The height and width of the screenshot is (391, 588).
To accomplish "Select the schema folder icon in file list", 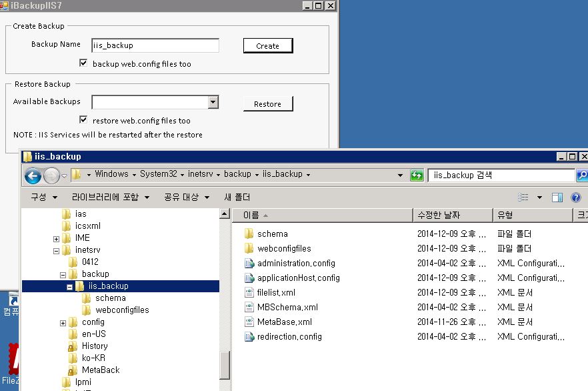I will point(249,234).
